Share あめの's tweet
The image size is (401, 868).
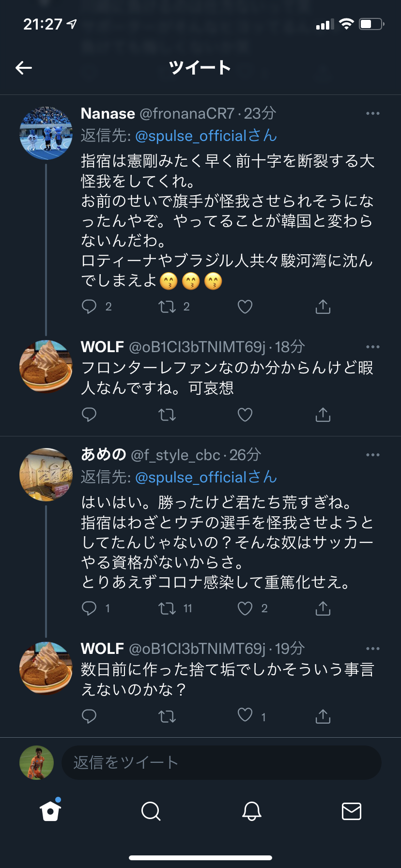click(323, 608)
